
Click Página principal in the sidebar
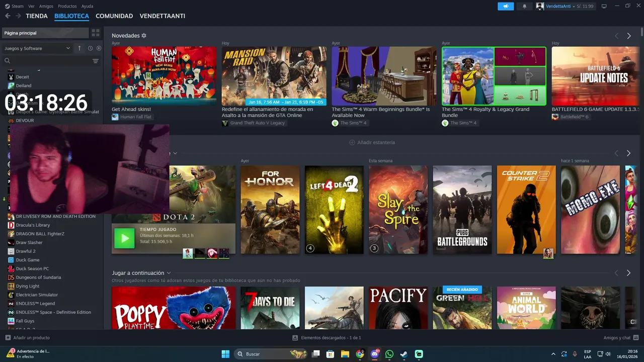[45, 33]
